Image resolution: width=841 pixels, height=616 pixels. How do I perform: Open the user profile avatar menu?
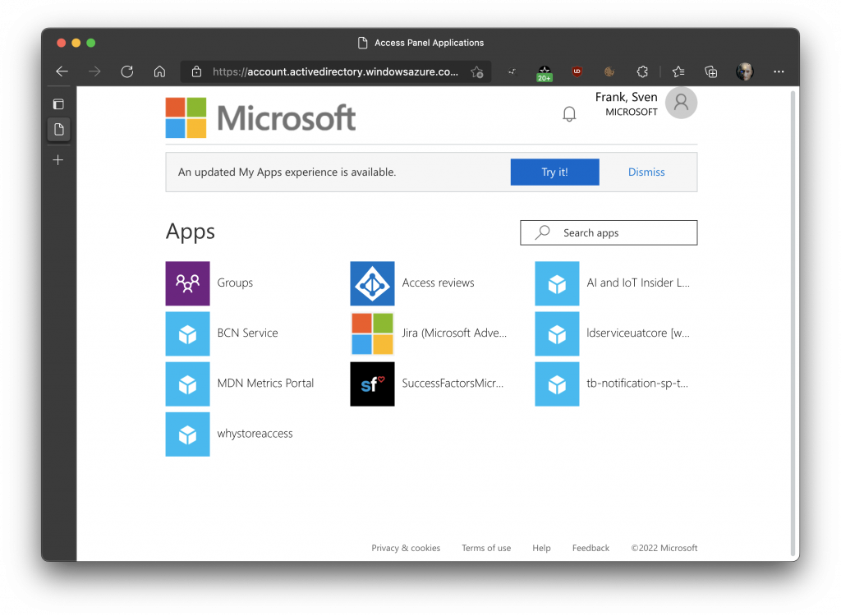point(681,103)
